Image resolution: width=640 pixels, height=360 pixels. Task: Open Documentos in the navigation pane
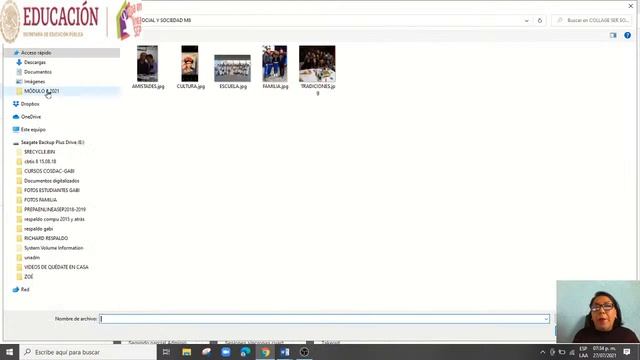tap(38, 72)
